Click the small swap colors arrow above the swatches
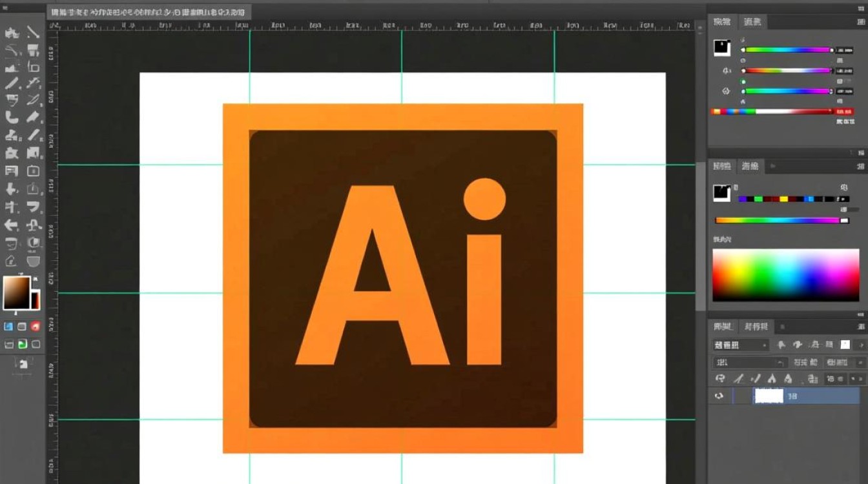 pyautogui.click(x=34, y=278)
